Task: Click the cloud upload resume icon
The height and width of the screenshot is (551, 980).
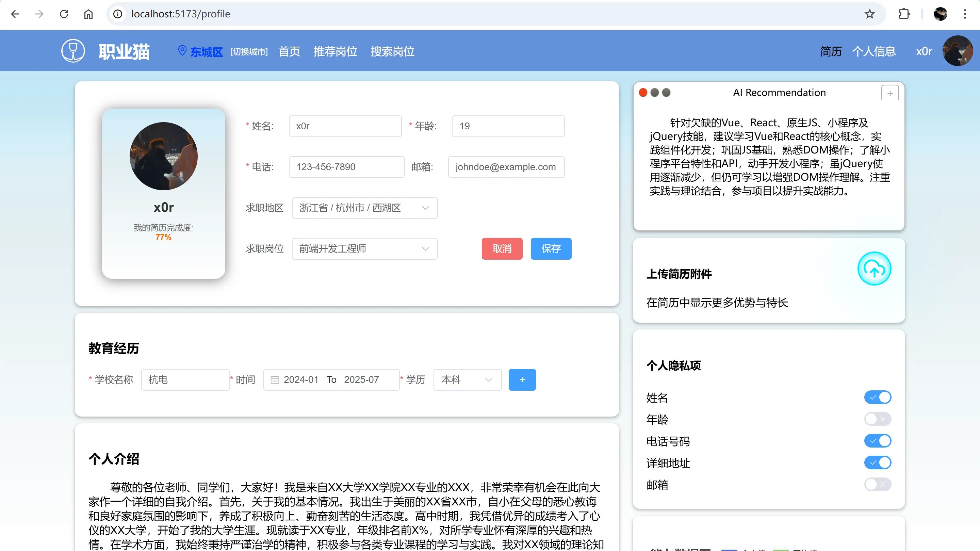Action: click(874, 269)
